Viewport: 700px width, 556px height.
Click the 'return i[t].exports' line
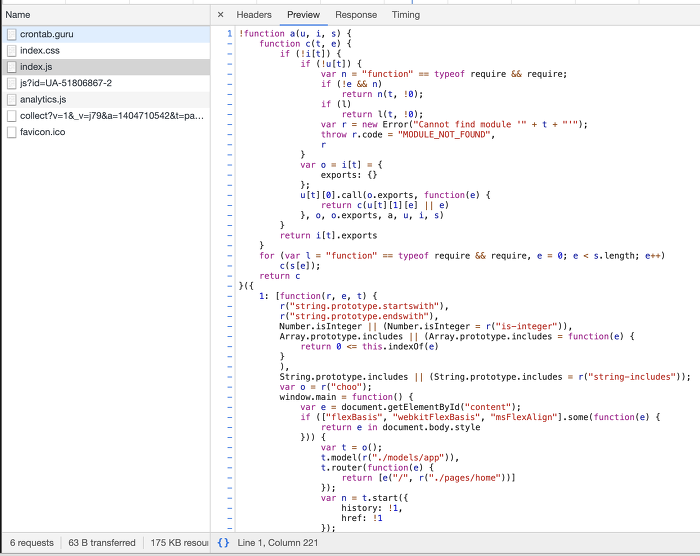pos(329,235)
